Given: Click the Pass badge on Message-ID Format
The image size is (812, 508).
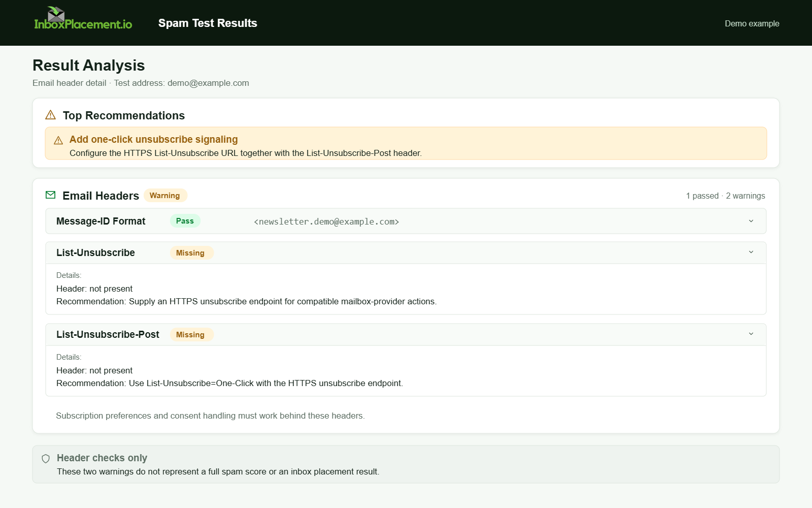Looking at the screenshot, I should click(185, 221).
